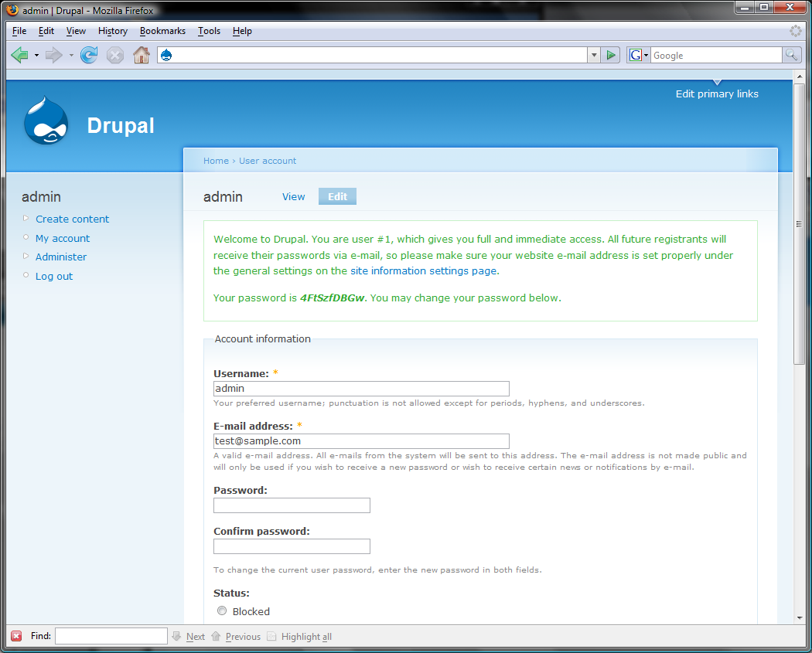This screenshot has width=812, height=653.
Task: Click the Highlight all icon
Action: (271, 636)
